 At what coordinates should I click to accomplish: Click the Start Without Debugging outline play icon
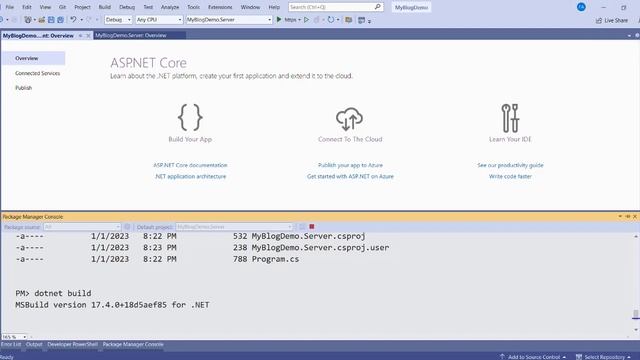point(306,19)
